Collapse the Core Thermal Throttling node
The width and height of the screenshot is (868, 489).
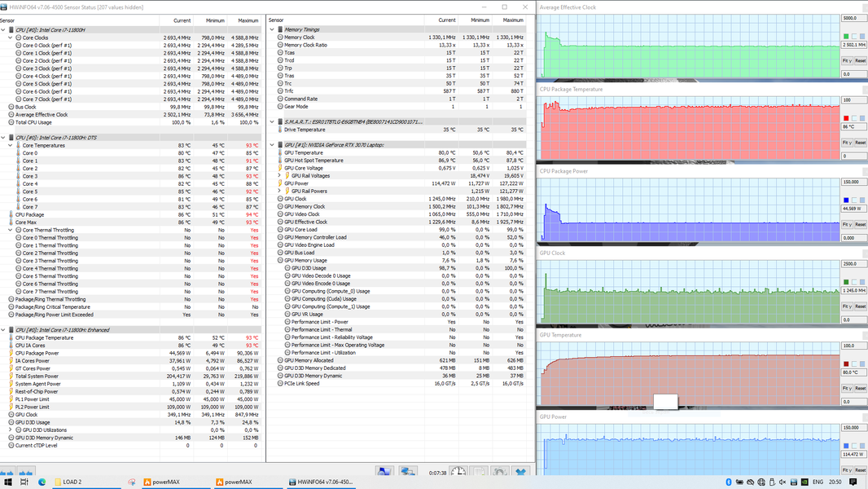(11, 230)
